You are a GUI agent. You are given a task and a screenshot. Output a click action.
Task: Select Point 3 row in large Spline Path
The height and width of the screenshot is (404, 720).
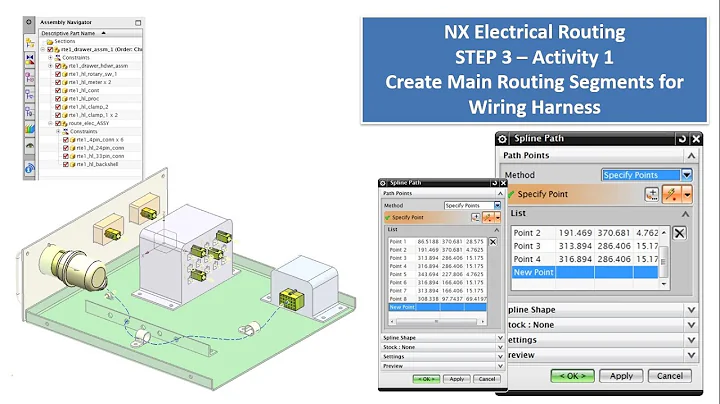click(585, 246)
